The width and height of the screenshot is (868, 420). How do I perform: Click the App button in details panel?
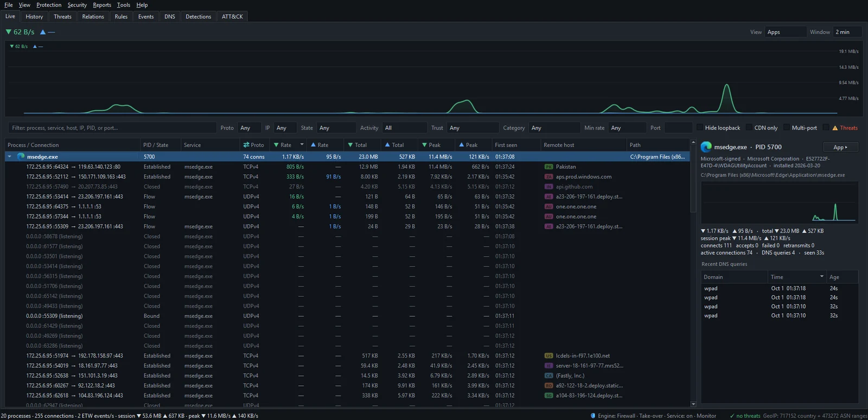point(840,147)
